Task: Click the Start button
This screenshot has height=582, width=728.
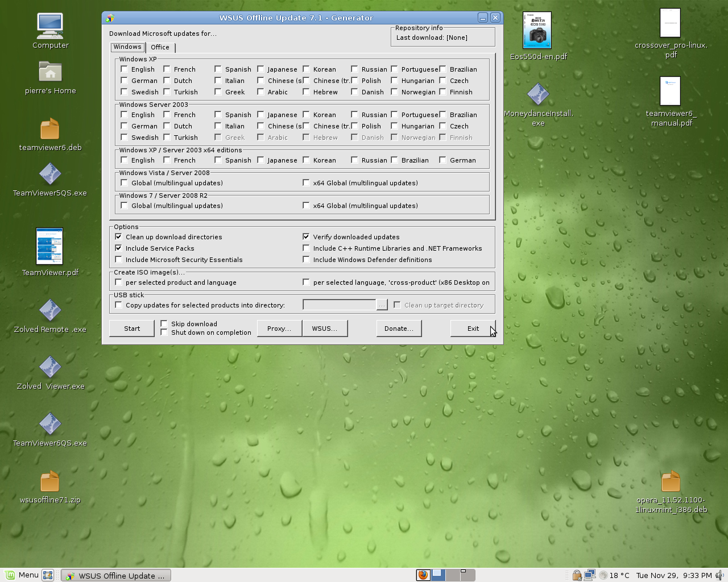Action: point(132,329)
